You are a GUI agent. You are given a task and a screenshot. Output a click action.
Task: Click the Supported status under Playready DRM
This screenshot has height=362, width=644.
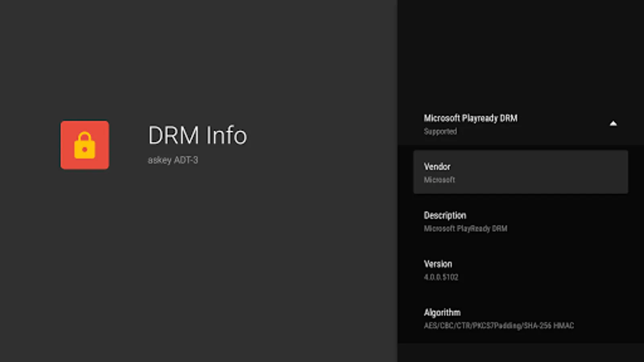point(440,132)
